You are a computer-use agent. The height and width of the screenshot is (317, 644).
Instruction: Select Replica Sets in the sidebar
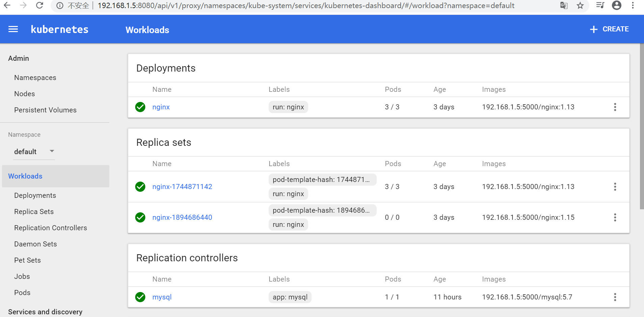coord(34,212)
